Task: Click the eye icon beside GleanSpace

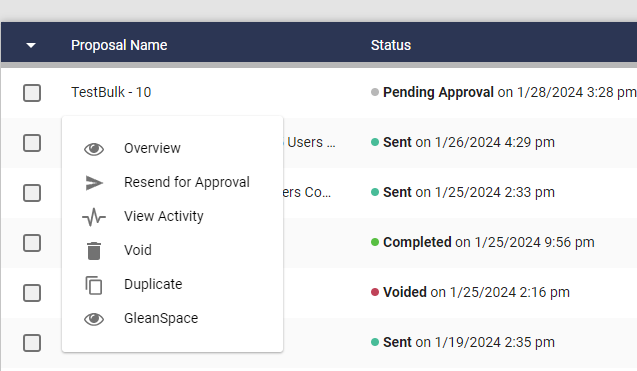Action: [x=94, y=319]
